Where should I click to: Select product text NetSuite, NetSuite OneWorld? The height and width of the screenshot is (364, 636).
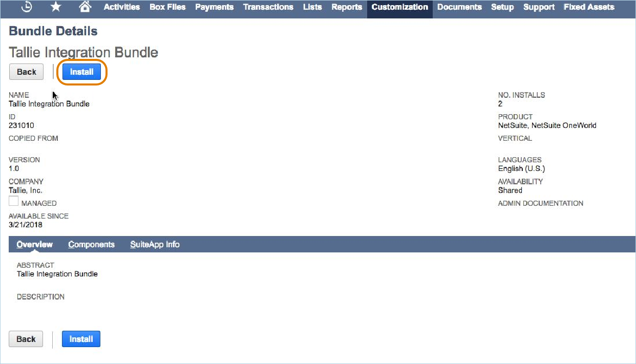547,125
